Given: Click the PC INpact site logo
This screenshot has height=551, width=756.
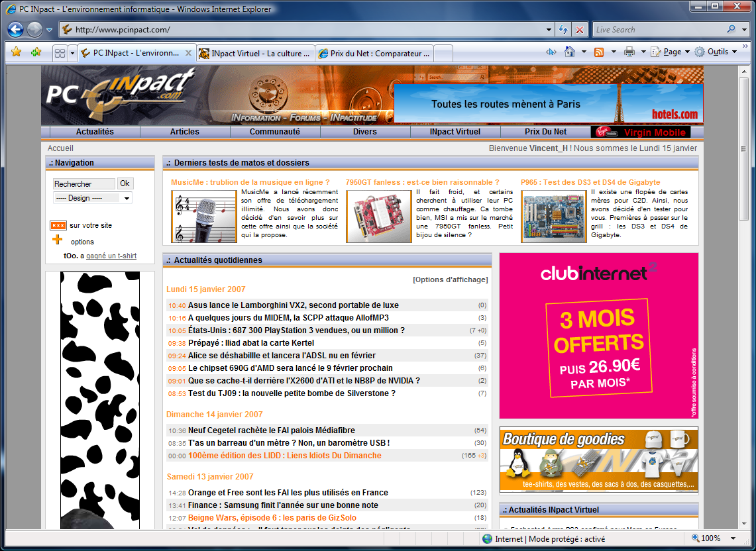Looking at the screenshot, I should pyautogui.click(x=121, y=95).
